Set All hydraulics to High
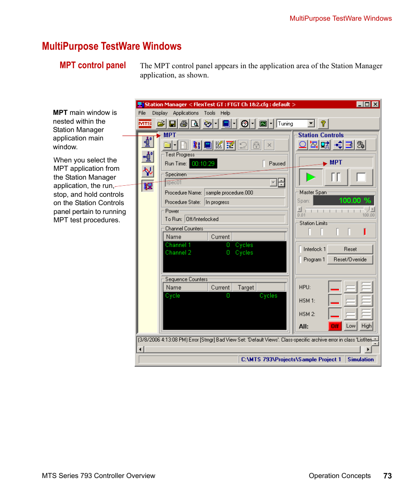The image size is (420, 504). tap(366, 326)
